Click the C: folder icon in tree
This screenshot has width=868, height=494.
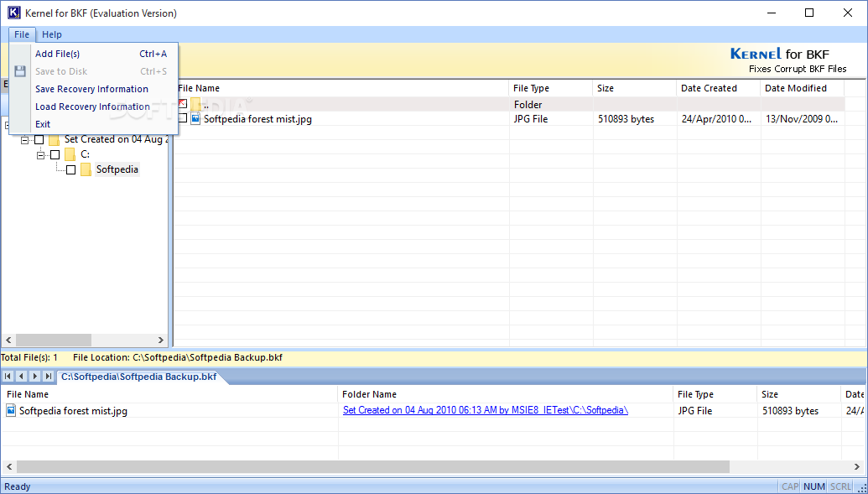[70, 154]
